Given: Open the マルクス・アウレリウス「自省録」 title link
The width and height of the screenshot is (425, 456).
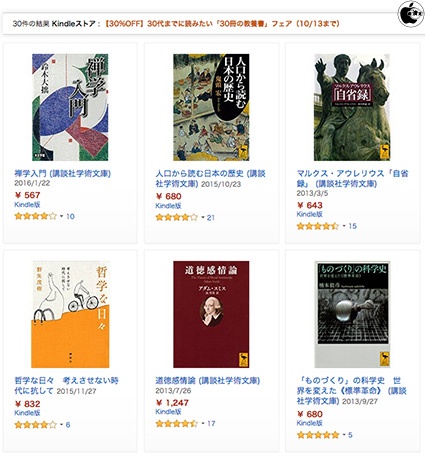Looking at the screenshot, I should [352, 178].
